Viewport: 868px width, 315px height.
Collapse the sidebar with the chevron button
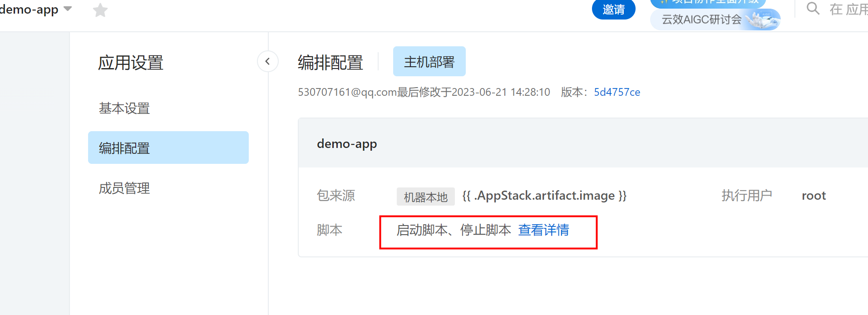268,61
